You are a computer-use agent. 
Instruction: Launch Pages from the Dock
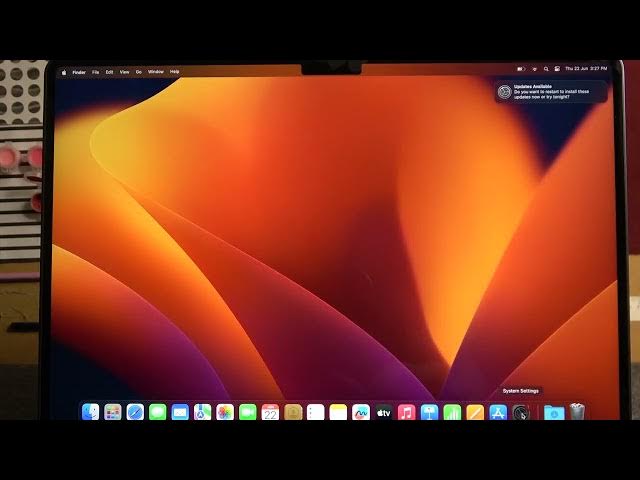(x=475, y=412)
